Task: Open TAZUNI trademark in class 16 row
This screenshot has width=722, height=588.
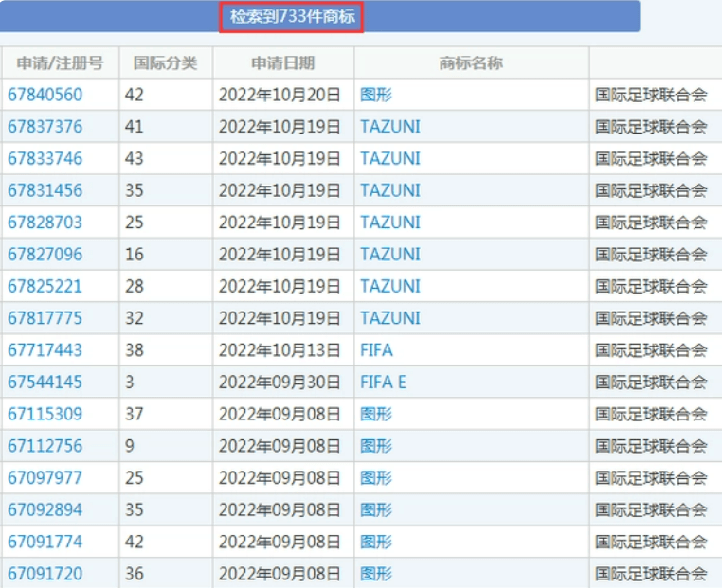Action: tap(389, 255)
